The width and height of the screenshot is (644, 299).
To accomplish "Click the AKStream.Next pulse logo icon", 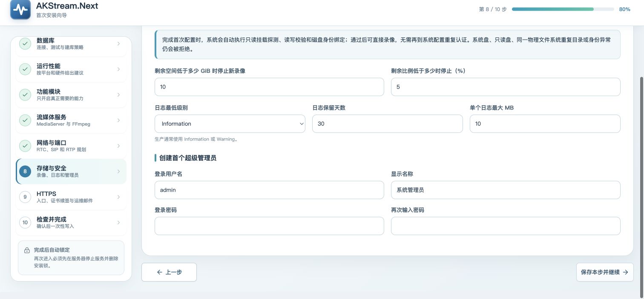I will click(20, 9).
